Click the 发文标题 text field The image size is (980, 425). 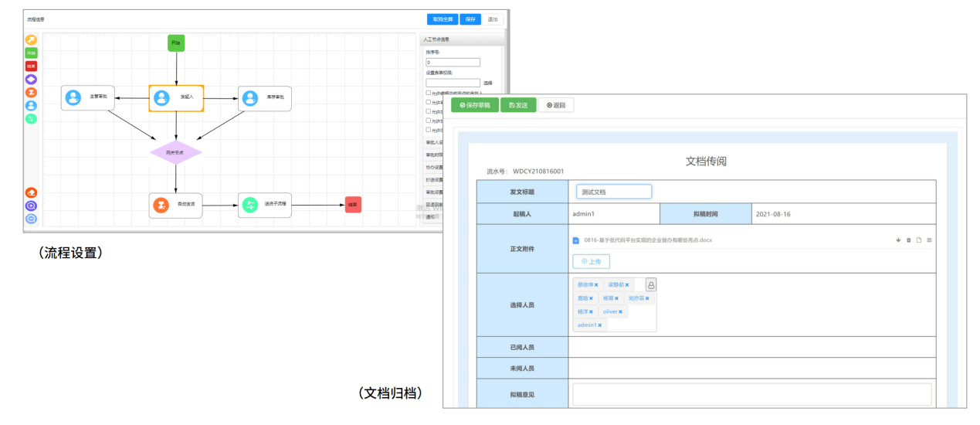point(614,192)
